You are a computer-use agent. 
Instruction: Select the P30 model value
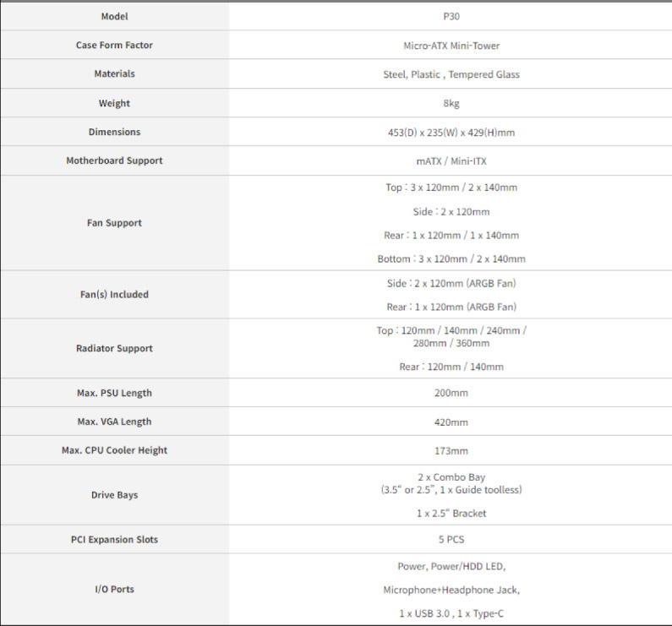pos(451,16)
